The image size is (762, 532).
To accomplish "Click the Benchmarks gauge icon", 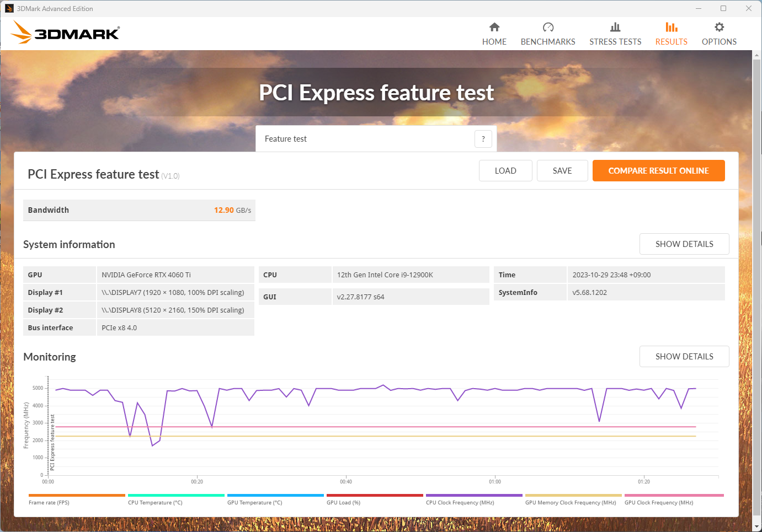I will 548,27.
